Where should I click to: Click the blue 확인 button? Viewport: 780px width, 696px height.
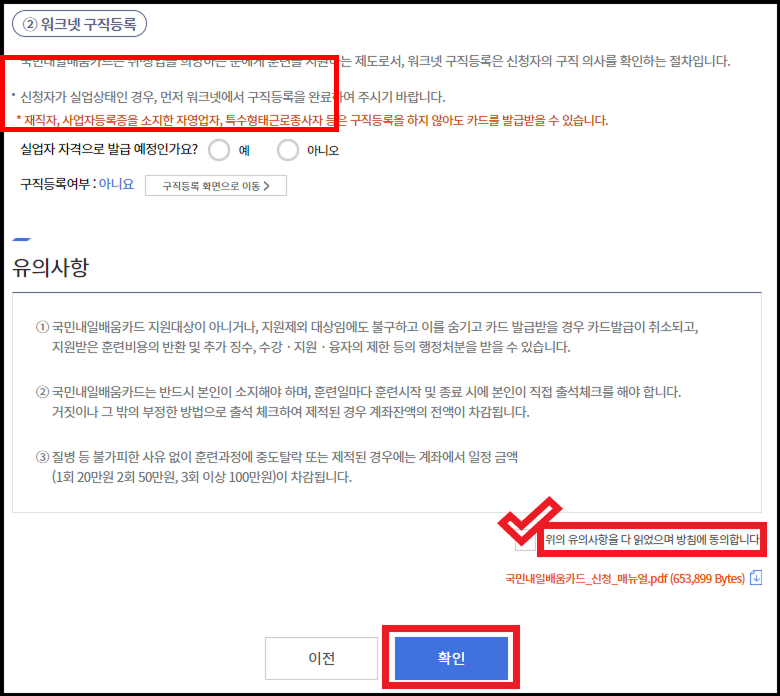[451, 658]
